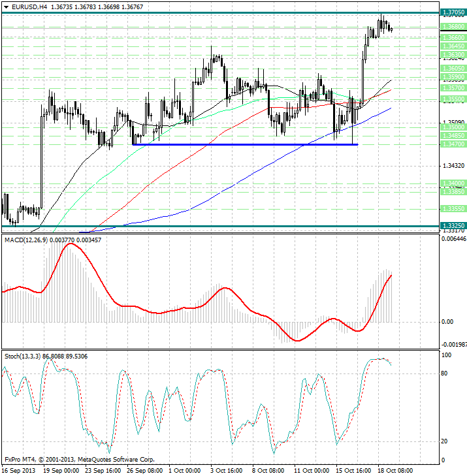Click the 1.34700 price level label
The width and height of the screenshot is (467, 476).
tap(453, 144)
